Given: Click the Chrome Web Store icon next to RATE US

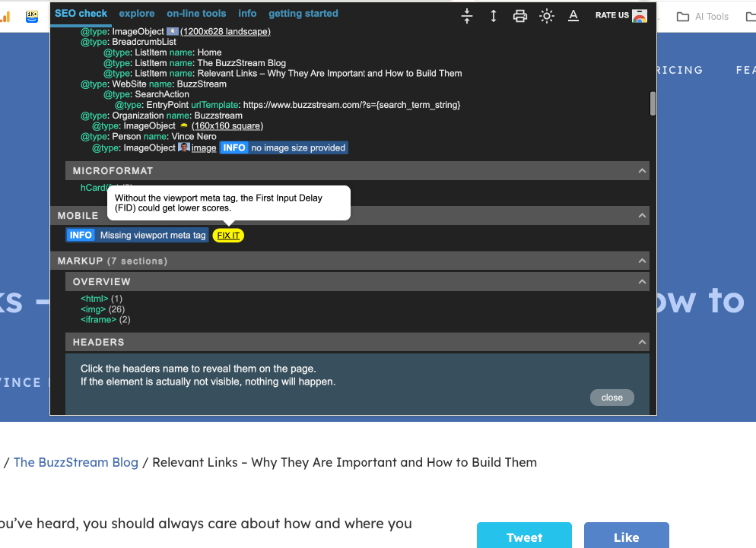Looking at the screenshot, I should [640, 14].
